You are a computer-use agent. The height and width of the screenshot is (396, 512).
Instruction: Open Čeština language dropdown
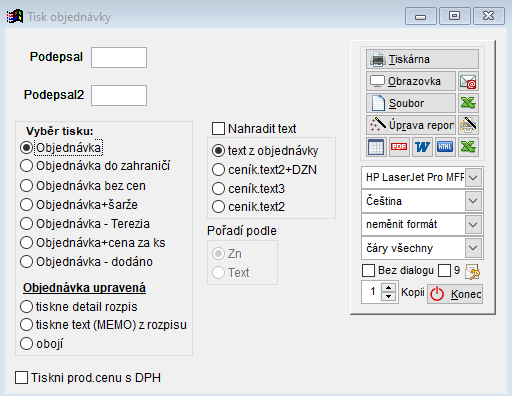(473, 201)
